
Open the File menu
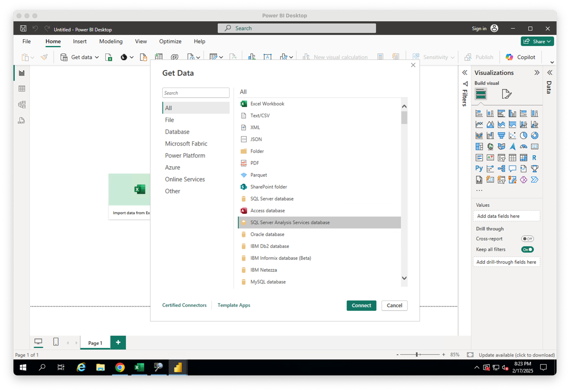[27, 41]
